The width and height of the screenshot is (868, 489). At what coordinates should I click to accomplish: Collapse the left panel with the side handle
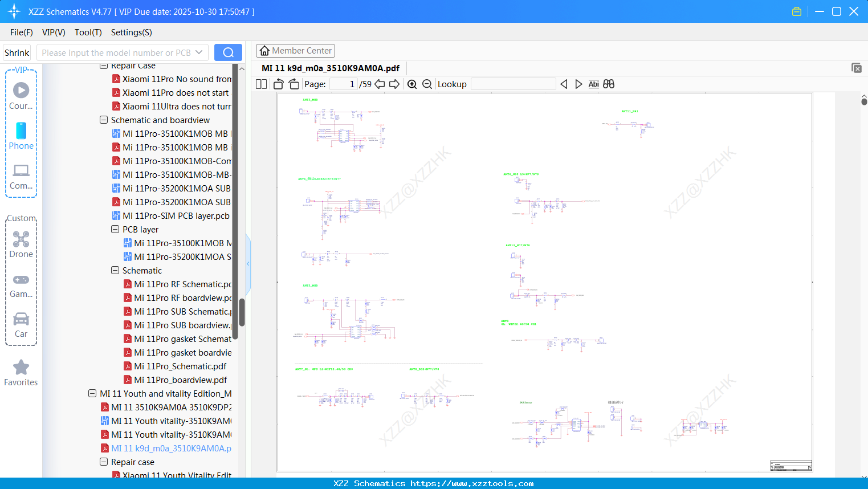tap(248, 263)
